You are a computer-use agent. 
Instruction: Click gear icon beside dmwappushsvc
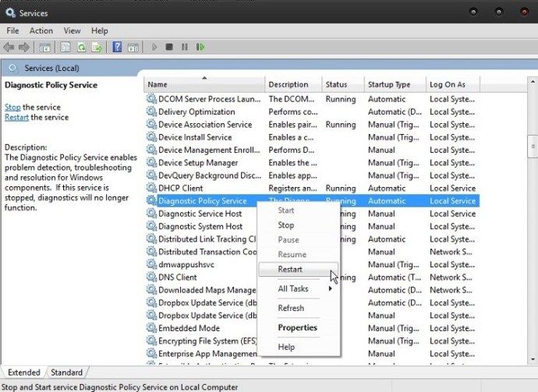point(151,264)
